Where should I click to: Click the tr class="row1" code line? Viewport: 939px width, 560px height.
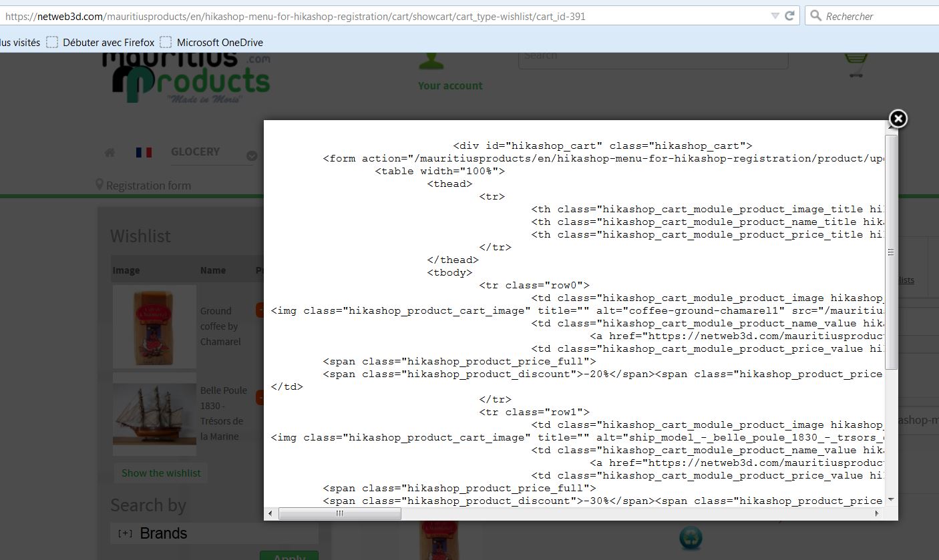coord(534,412)
